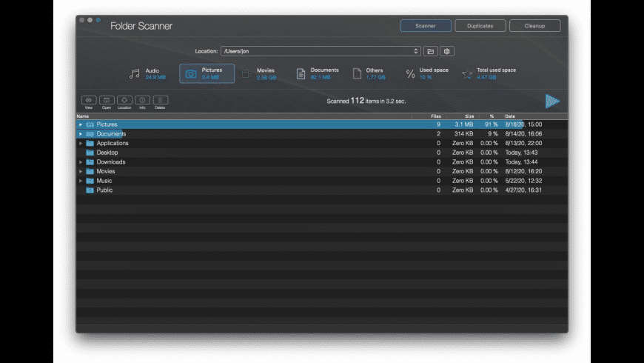Click the Used space percent indicator

point(426,73)
